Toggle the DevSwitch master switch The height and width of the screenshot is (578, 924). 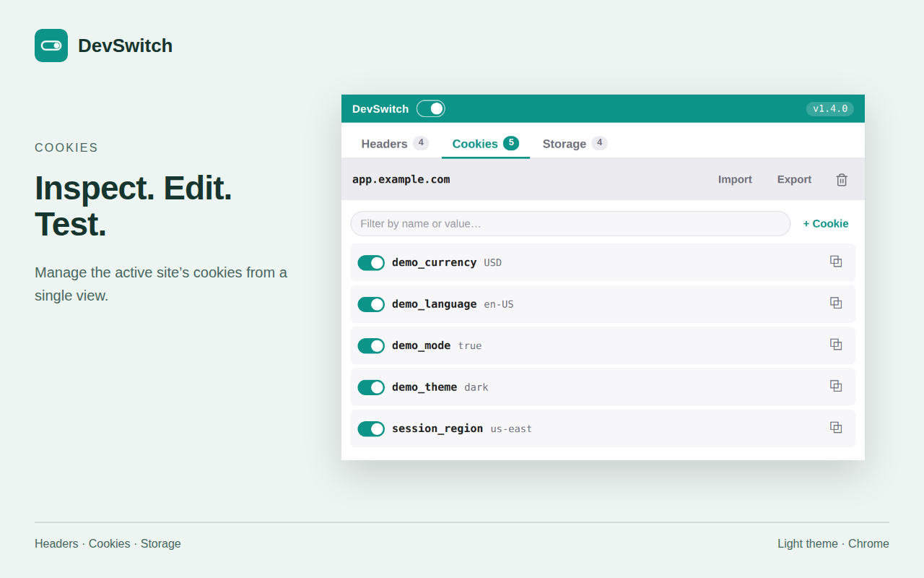point(431,108)
